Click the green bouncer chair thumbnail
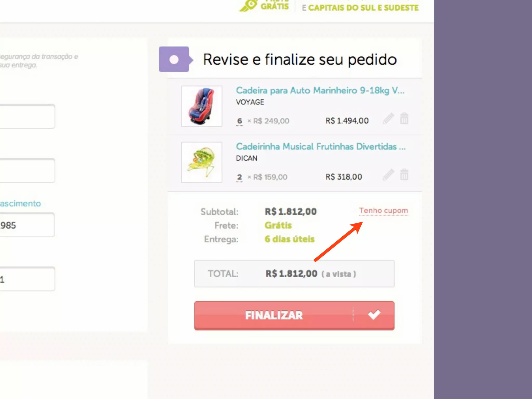The height and width of the screenshot is (399, 532). [202, 162]
